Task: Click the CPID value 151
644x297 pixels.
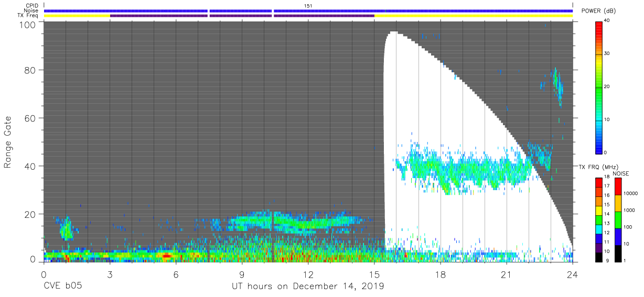Action: [308, 6]
